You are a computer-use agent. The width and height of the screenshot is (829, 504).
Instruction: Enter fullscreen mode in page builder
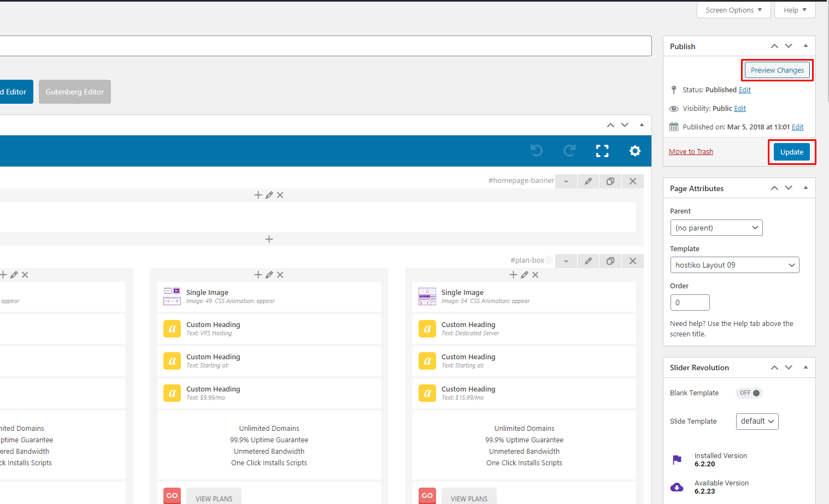(x=602, y=151)
